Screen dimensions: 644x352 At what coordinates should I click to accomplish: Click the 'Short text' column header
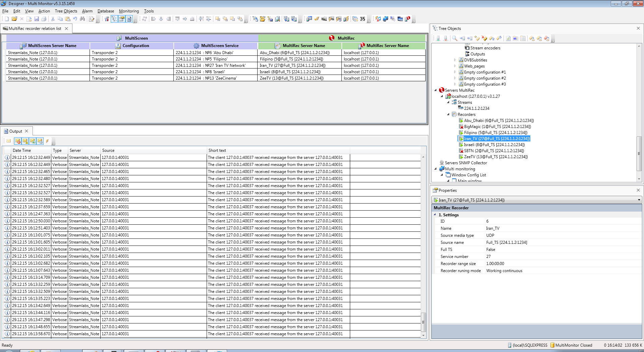tap(217, 150)
